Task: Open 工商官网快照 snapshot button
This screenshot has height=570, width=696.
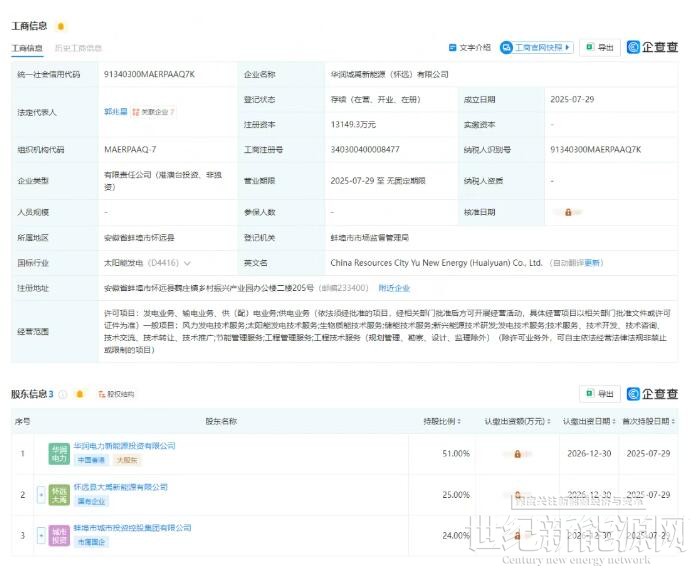Action: click(537, 48)
